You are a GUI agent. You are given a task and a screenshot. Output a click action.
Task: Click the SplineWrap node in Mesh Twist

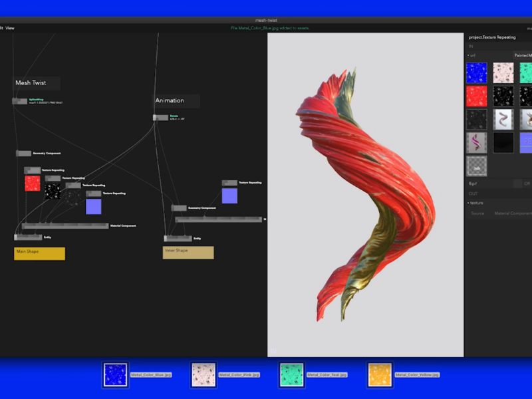pyautogui.click(x=20, y=101)
